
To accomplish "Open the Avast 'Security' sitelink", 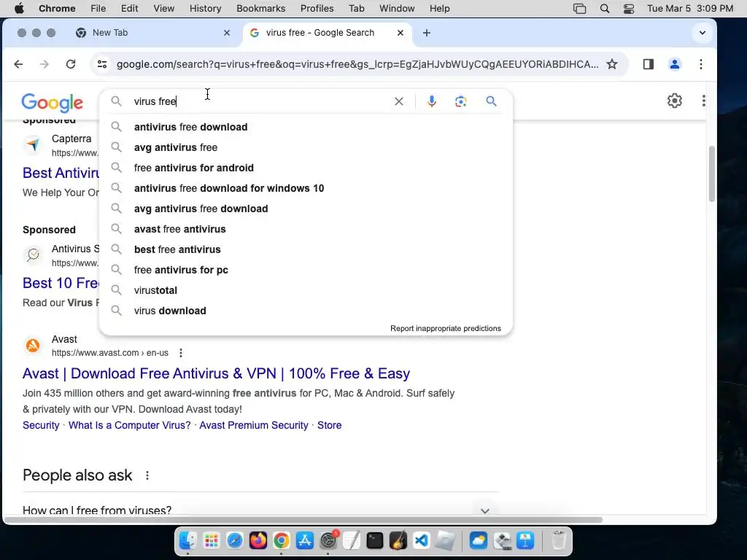I will coord(41,425).
